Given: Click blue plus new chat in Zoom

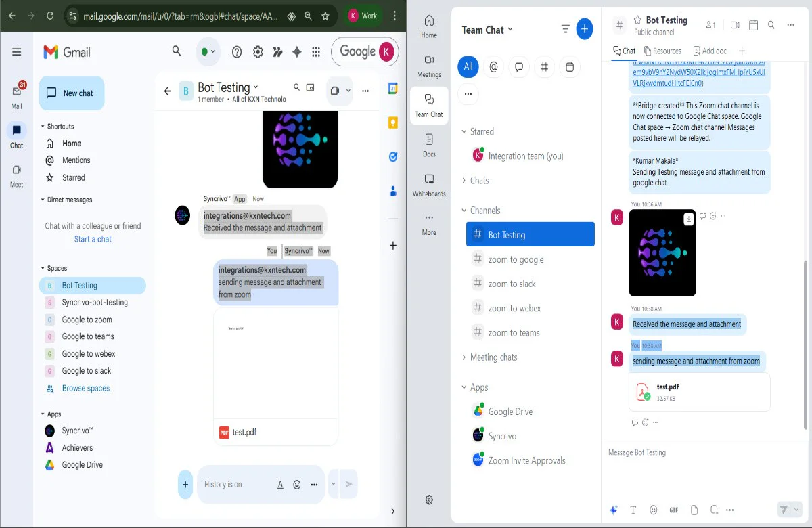Looking at the screenshot, I should tap(585, 28).
